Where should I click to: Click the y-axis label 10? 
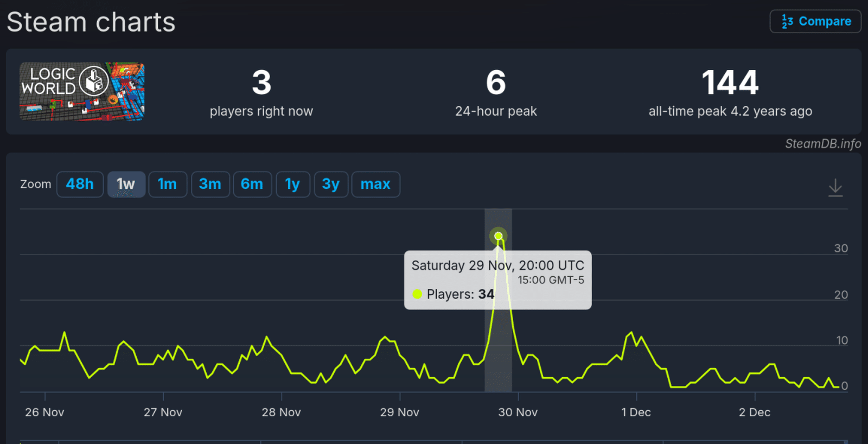(842, 340)
